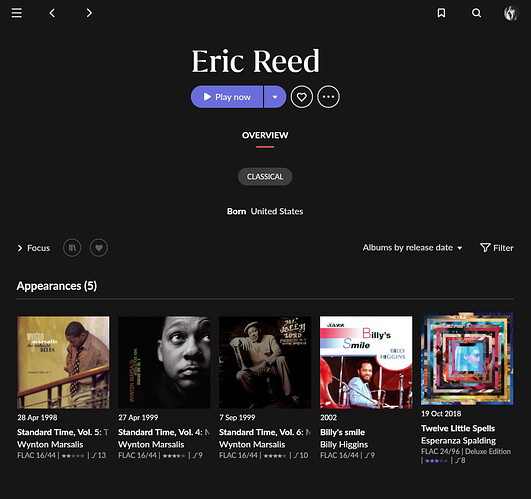Favorite Eric Reed with the heart button
This screenshot has width=531, height=499.
pos(301,97)
